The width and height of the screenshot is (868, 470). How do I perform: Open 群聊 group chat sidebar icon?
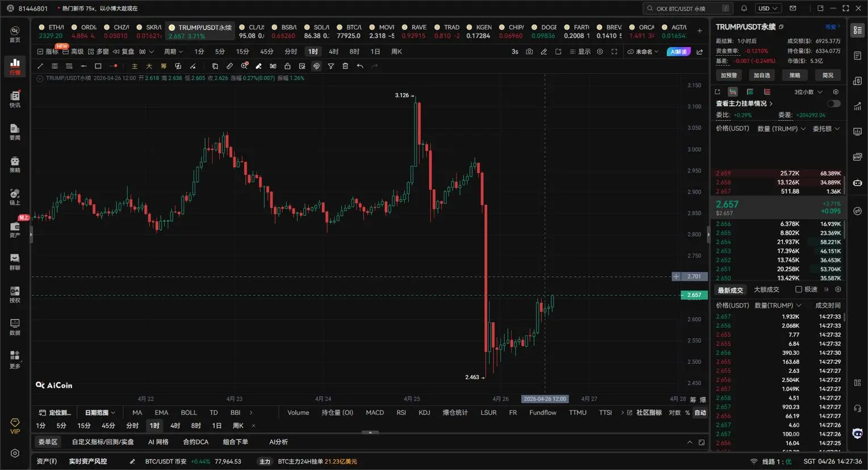[x=15, y=262]
